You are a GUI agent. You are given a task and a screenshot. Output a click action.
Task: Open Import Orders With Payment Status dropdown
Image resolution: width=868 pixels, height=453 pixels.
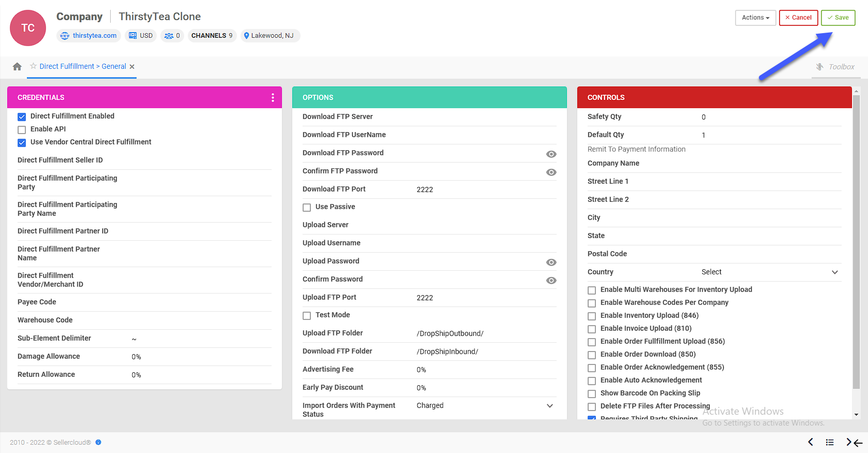point(486,406)
